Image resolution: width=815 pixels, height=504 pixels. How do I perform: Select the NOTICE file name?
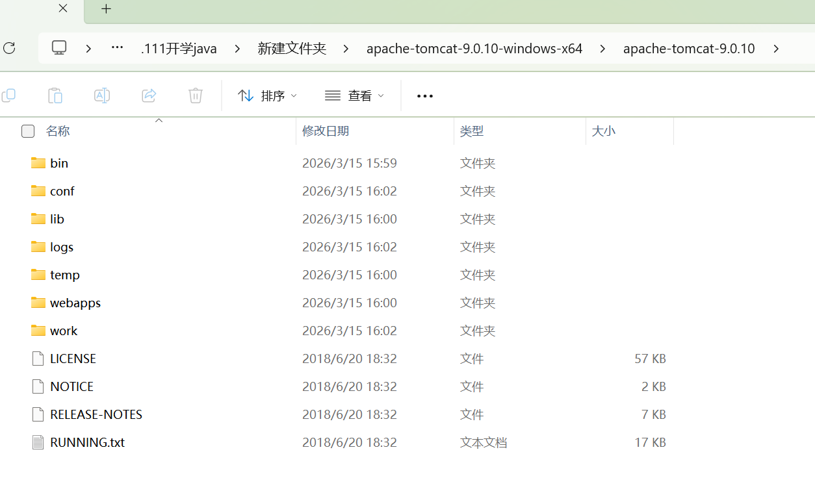71,386
